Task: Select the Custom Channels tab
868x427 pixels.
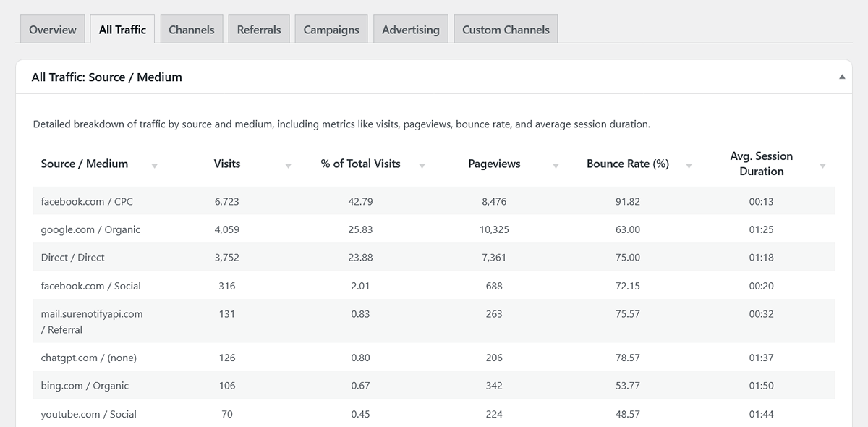Action: [505, 29]
